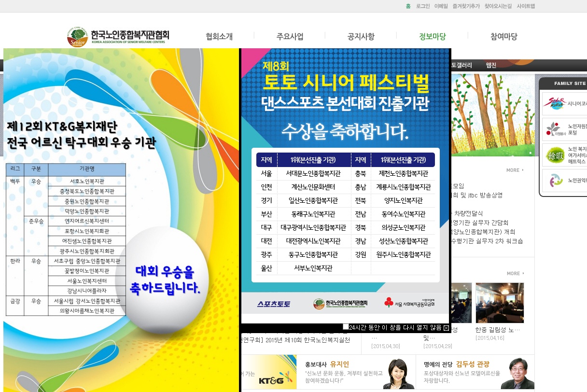Open the 수행기관 실무자 2차 워크숍 notice
This screenshot has width=587, height=392.
tap(487, 241)
